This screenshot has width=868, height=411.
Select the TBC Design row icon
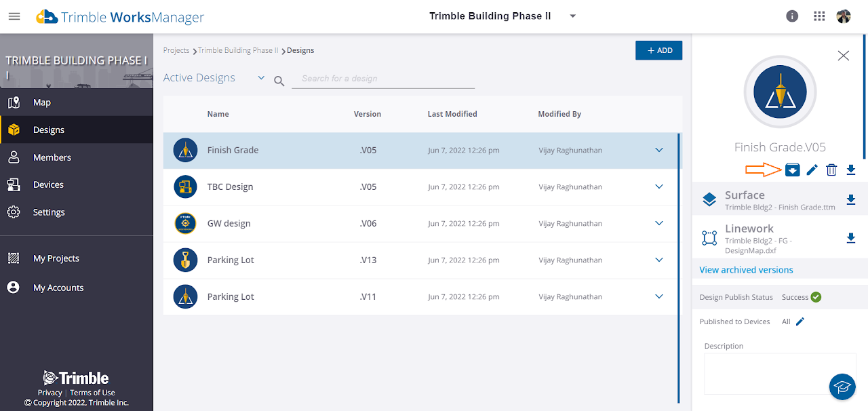coord(185,187)
